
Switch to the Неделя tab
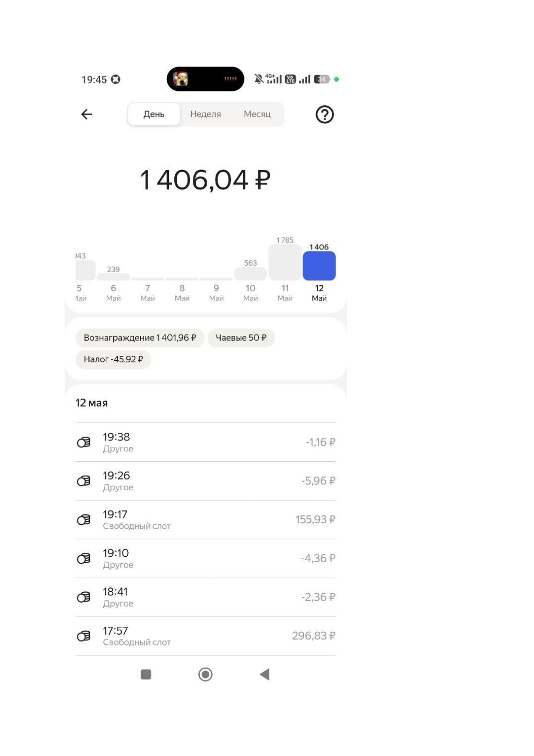[x=205, y=114]
